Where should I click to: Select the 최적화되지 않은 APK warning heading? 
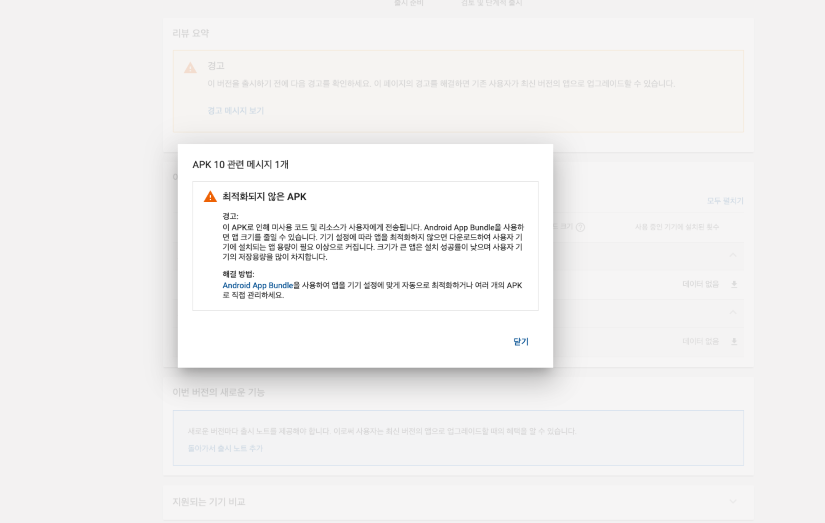tap(264, 197)
